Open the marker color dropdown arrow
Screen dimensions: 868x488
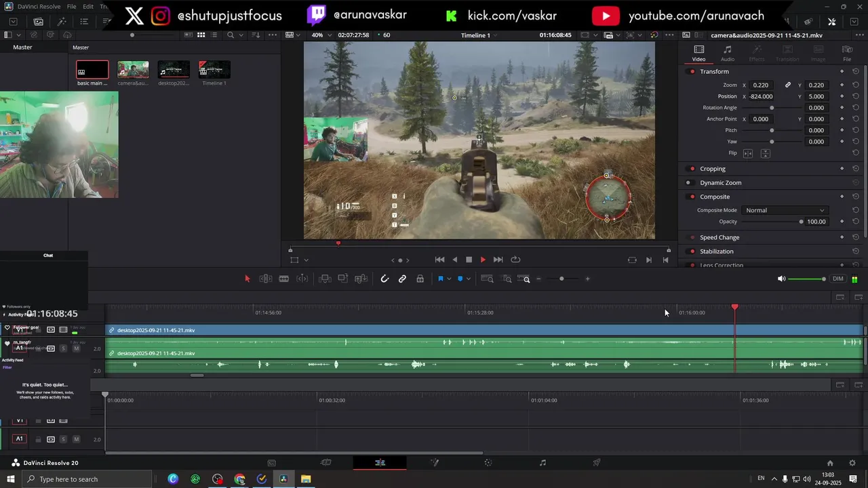[468, 279]
